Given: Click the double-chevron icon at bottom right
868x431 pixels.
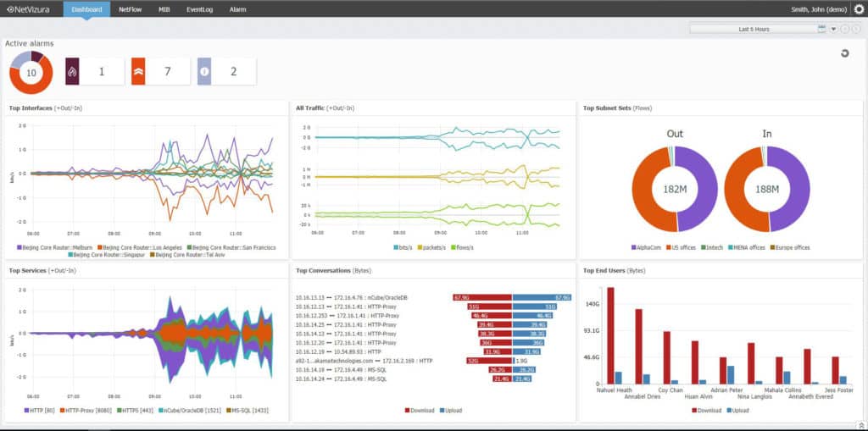Looking at the screenshot, I should click(x=862, y=425).
